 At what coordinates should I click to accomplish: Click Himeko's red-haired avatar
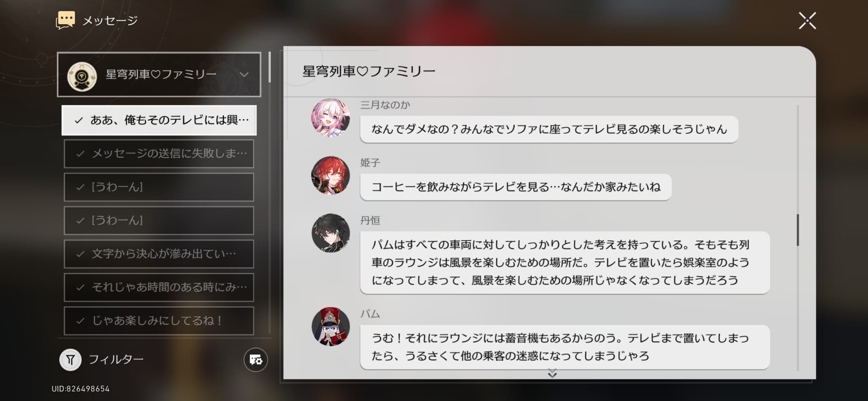pos(331,175)
